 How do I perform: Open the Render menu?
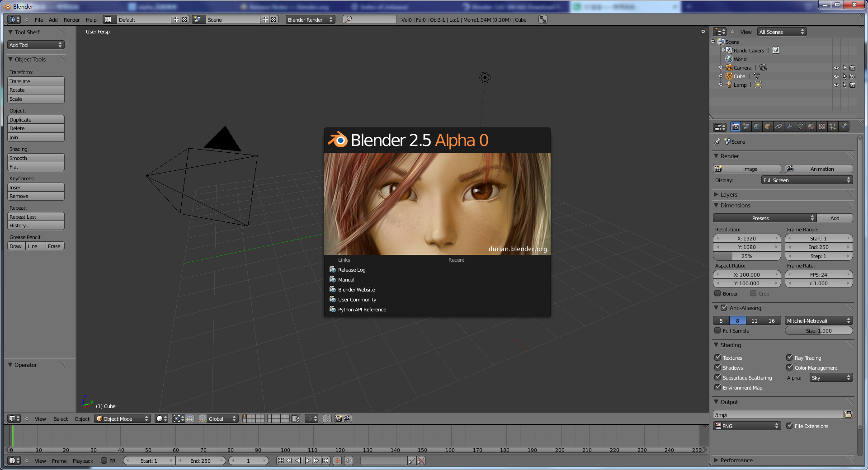pos(71,20)
